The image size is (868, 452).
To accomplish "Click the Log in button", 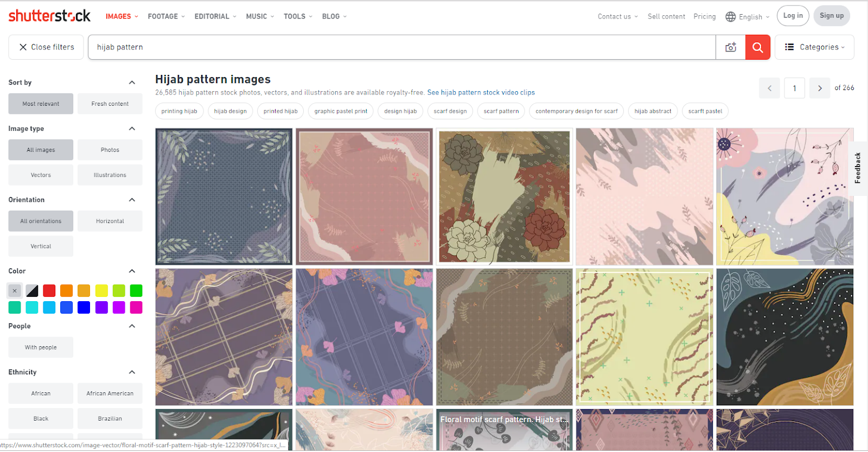I will [793, 16].
